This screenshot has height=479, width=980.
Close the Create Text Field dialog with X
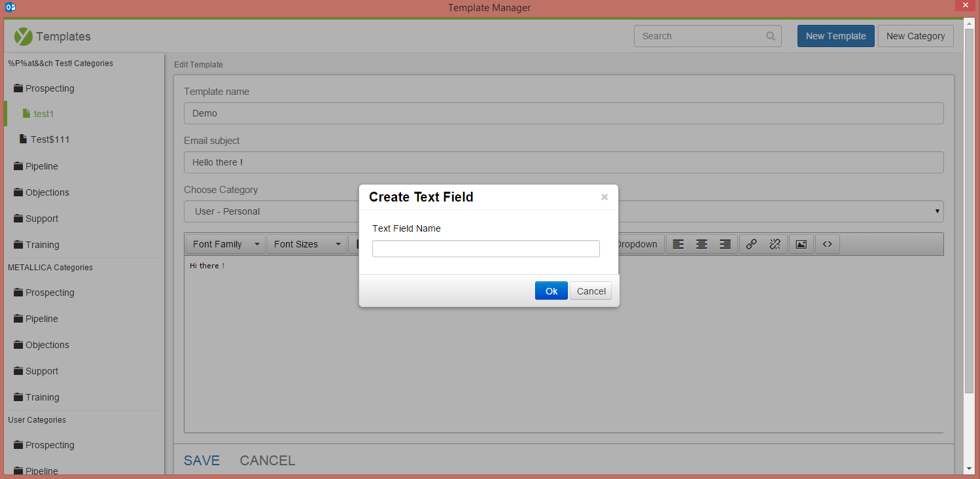tap(604, 197)
